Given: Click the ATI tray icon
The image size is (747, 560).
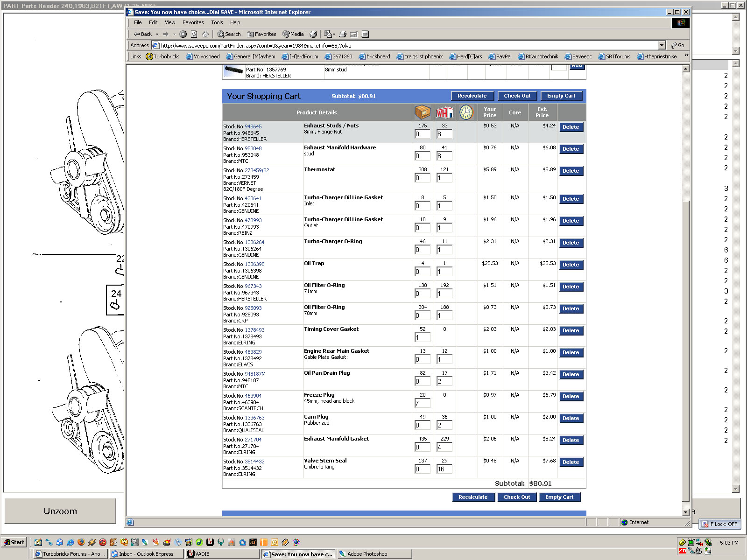Looking at the screenshot, I should coord(683,551).
